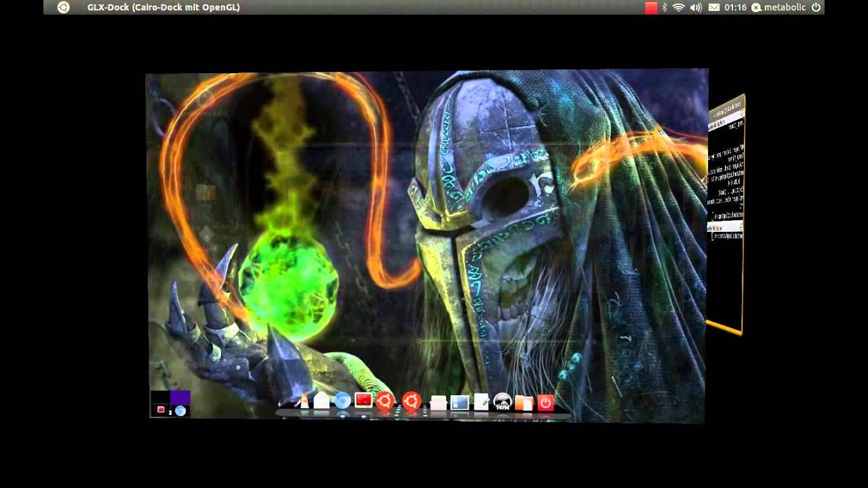
Task: Open the white home folder icon in dock
Action: coord(321,401)
